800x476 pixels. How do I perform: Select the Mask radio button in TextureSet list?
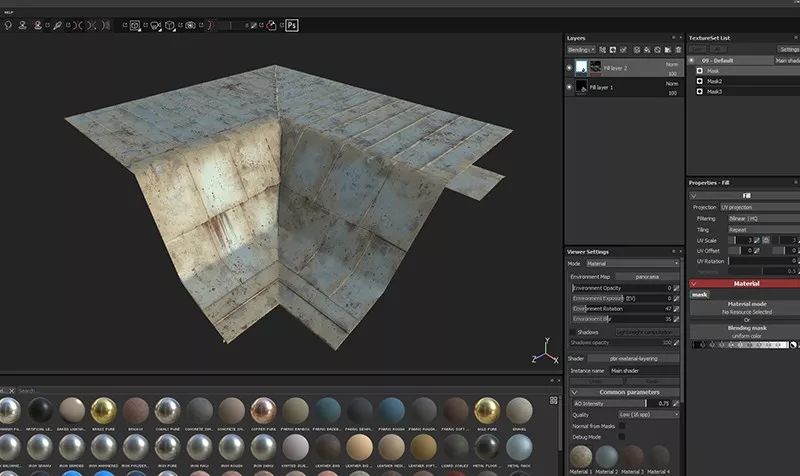coord(699,71)
